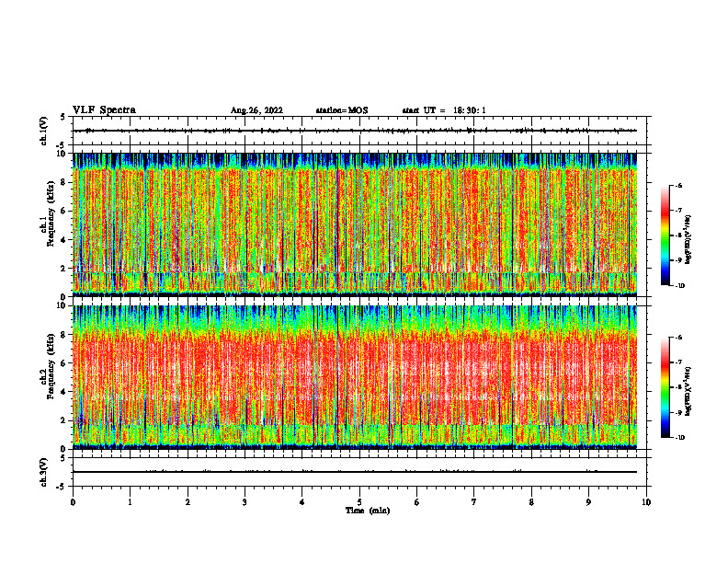Click the ch.1 voltage waveform trace
Viewport: 728px width, 563px height.
click(x=355, y=131)
